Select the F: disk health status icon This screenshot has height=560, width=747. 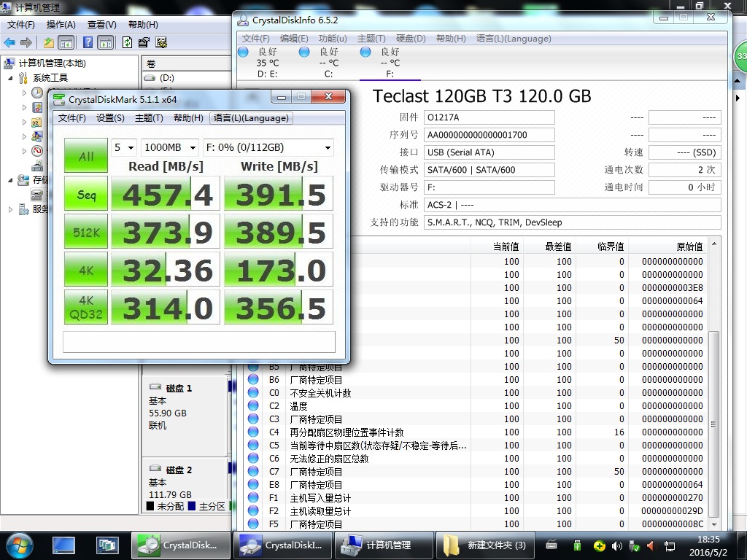[365, 52]
